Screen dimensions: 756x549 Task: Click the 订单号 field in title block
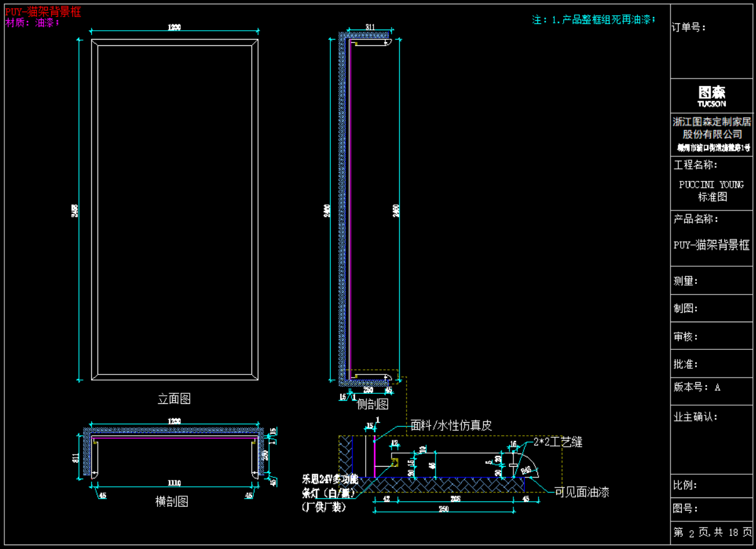(689, 27)
